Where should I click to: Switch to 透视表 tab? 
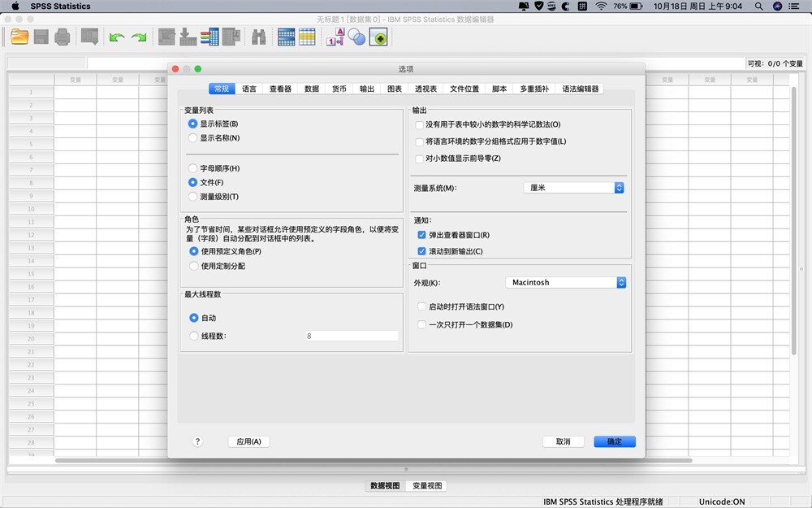(x=425, y=89)
